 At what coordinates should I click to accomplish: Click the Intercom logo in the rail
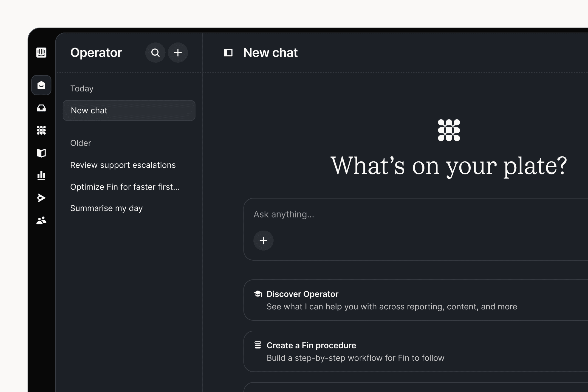coord(41,53)
